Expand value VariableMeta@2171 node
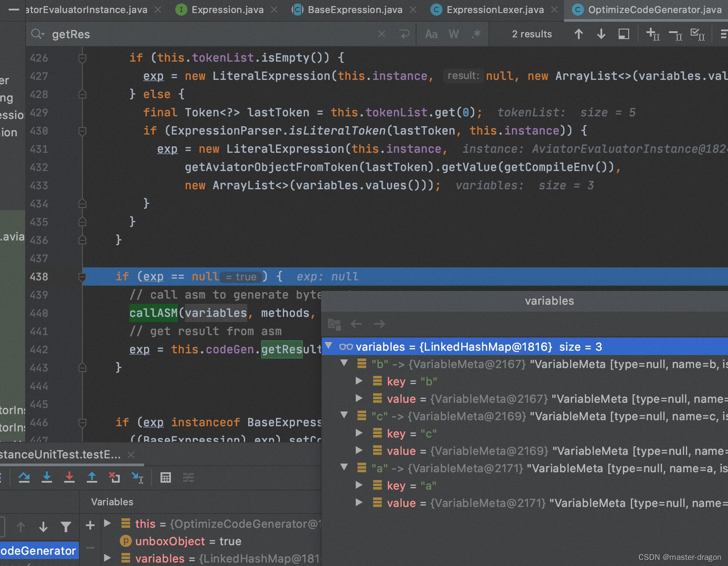 359,502
